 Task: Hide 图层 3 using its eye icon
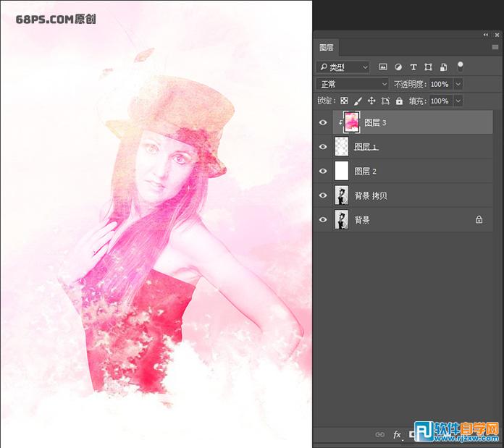pyautogui.click(x=323, y=123)
